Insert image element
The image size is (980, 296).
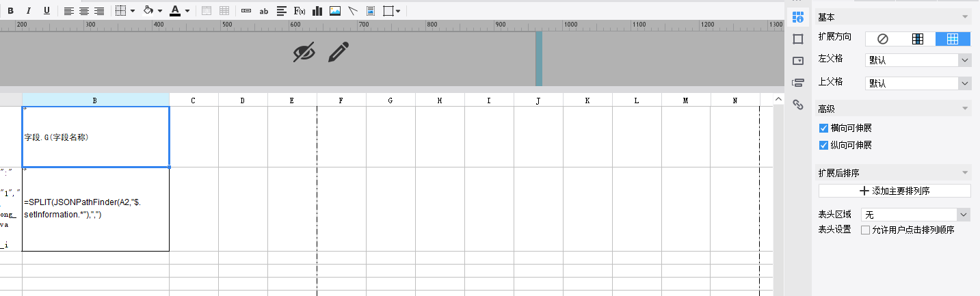[335, 11]
